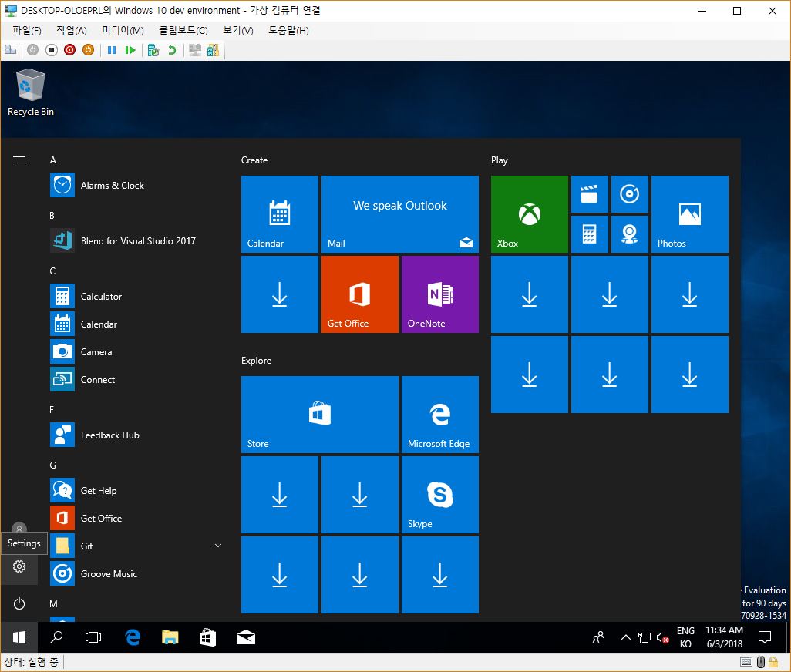The height and width of the screenshot is (672, 791).
Task: Open Calculator in the app list
Action: click(136, 297)
